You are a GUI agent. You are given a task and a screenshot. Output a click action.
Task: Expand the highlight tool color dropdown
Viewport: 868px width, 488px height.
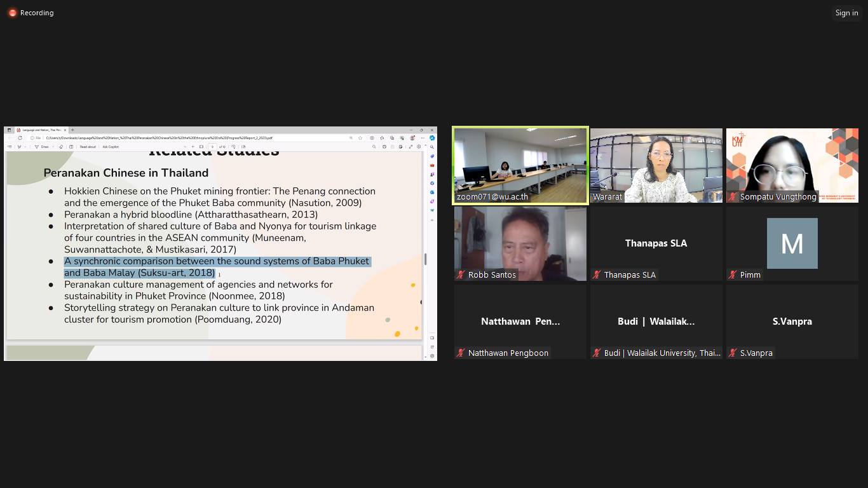(25, 147)
